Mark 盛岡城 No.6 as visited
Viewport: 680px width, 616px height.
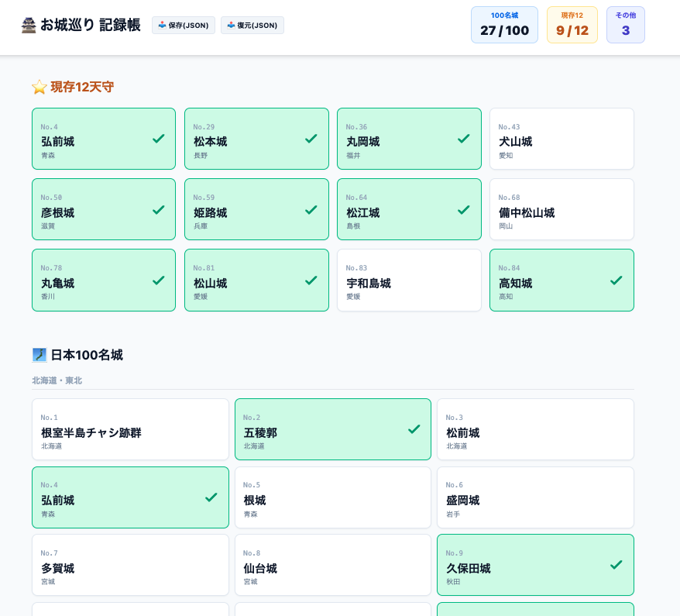(536, 497)
